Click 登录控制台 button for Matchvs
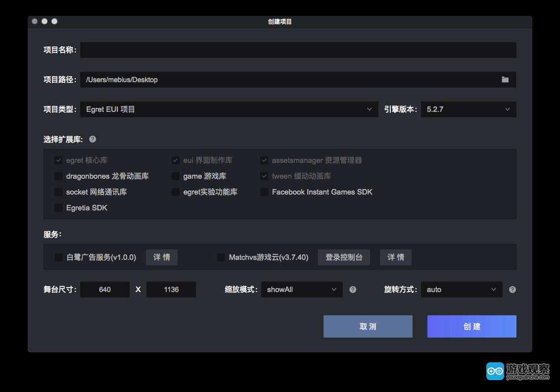The image size is (560, 392). 344,257
